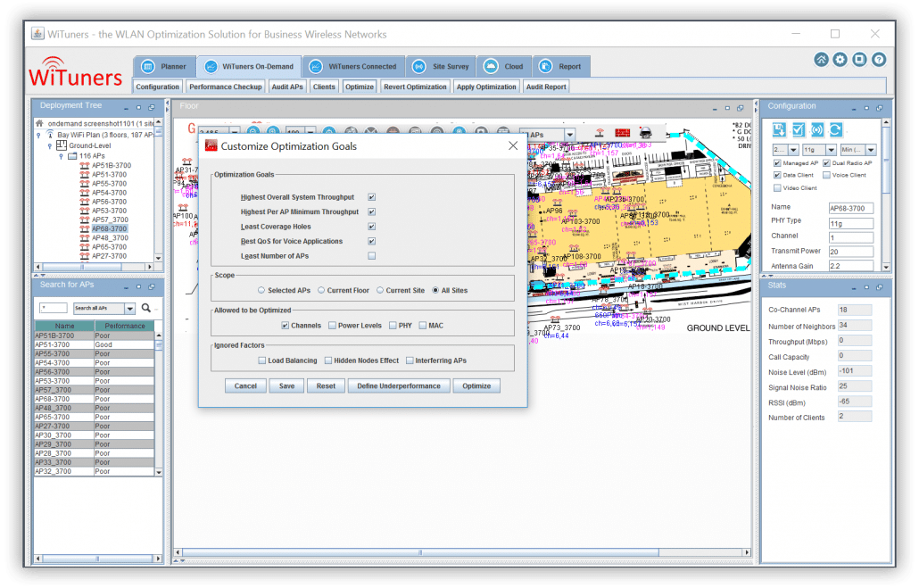
Task: Select AP68-3700 in the Deployment Tree
Action: [x=109, y=229]
